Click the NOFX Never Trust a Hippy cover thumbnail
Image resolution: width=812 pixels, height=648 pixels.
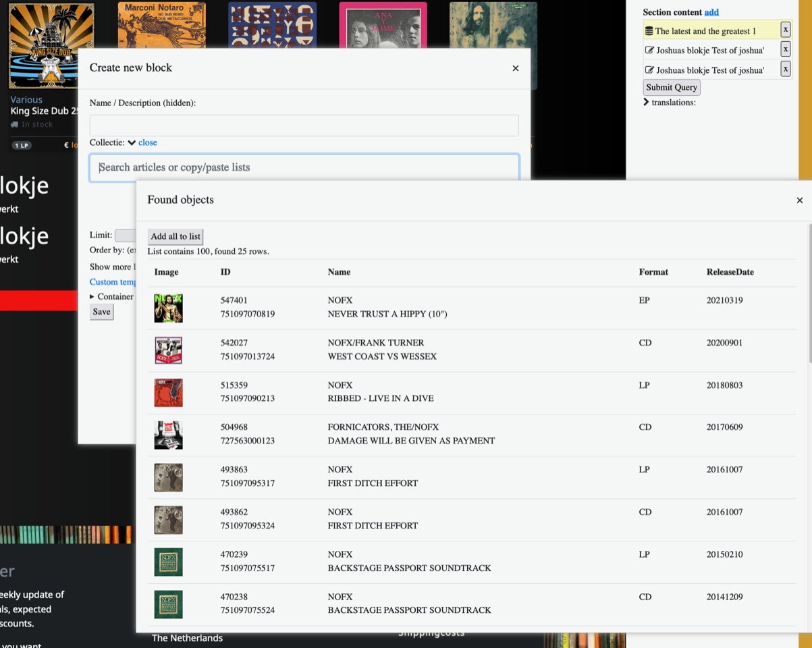168,308
